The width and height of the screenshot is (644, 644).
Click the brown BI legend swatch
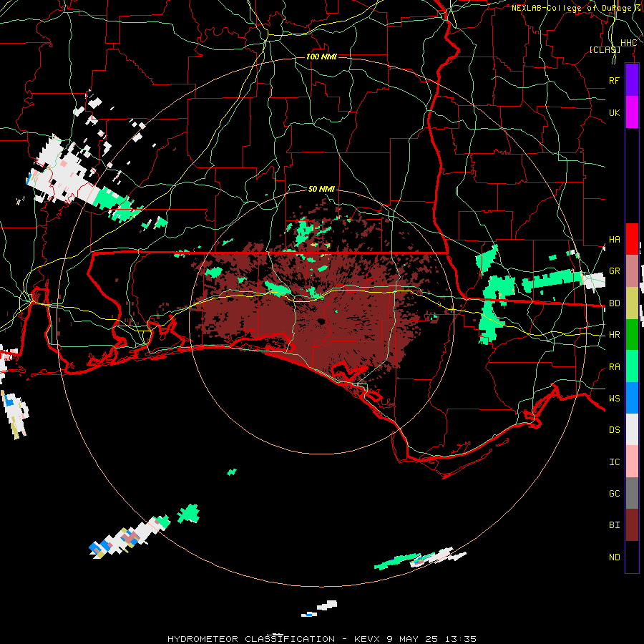pos(632,525)
